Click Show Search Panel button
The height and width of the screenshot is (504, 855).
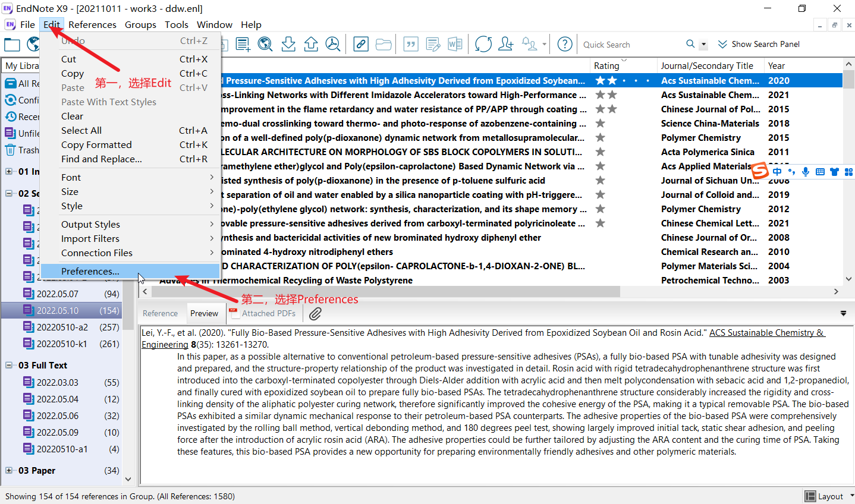[759, 45]
